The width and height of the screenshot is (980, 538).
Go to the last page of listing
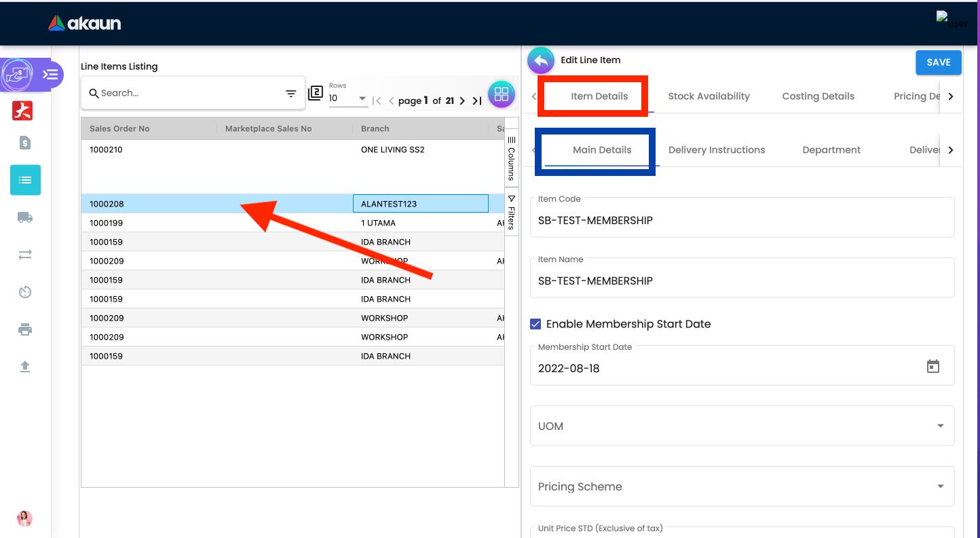(477, 101)
